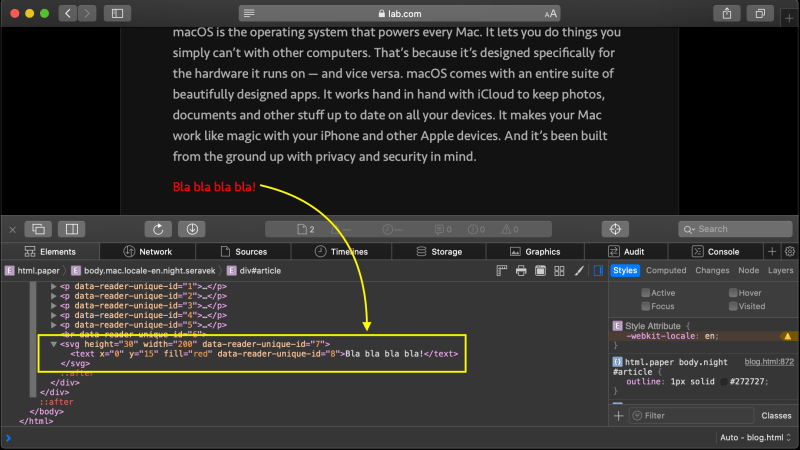The image size is (800, 450).
Task: Toggle the Classes button
Action: point(776,416)
